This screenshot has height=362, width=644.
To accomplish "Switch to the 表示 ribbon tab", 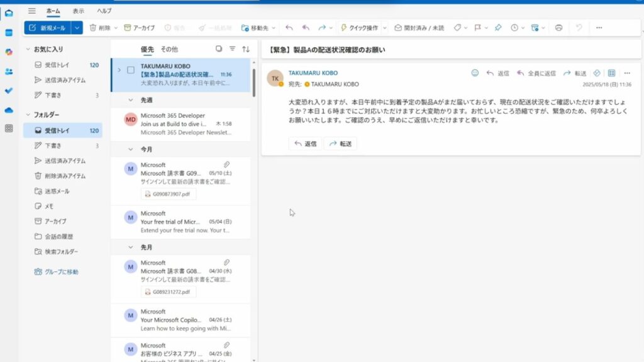I will (x=78, y=11).
